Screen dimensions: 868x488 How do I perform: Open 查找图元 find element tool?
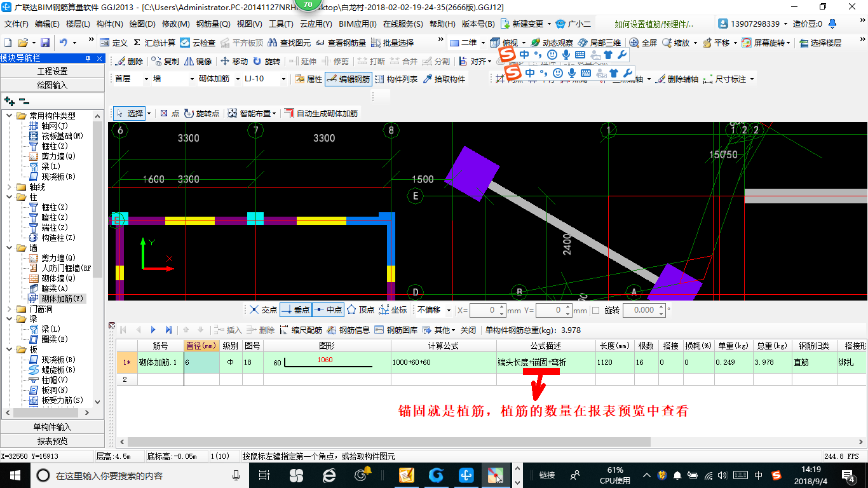point(290,43)
